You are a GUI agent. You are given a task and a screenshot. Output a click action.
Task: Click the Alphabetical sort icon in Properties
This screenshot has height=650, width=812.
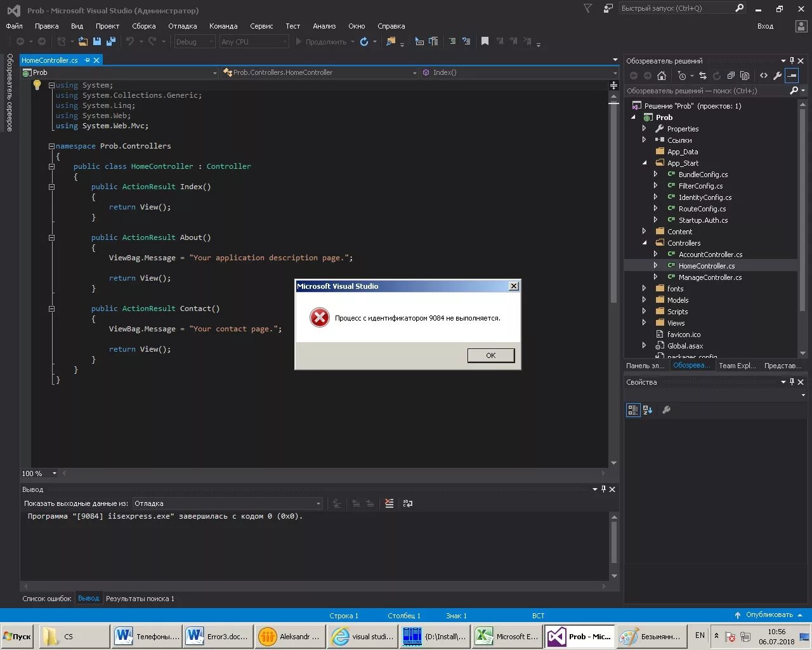click(x=648, y=410)
